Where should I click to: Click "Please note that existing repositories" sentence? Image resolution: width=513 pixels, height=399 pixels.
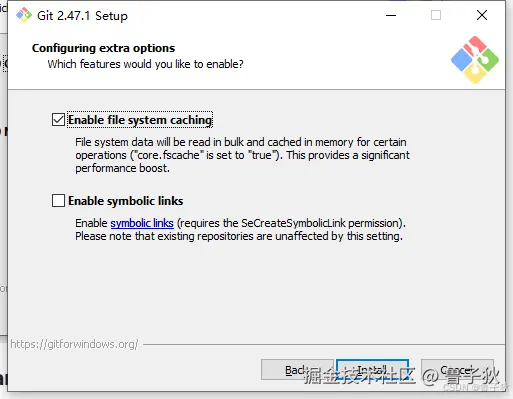[239, 236]
